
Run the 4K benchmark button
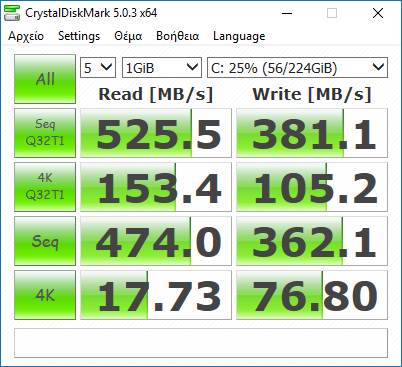(x=45, y=295)
